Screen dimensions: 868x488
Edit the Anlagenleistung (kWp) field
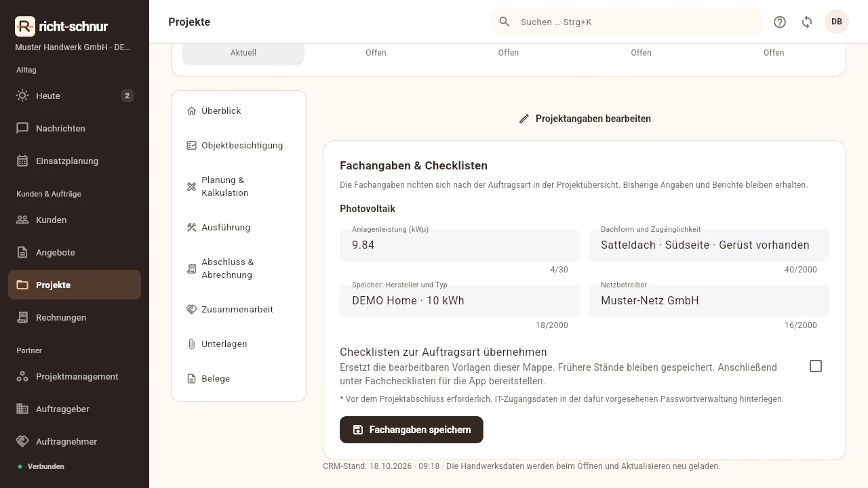click(x=460, y=245)
